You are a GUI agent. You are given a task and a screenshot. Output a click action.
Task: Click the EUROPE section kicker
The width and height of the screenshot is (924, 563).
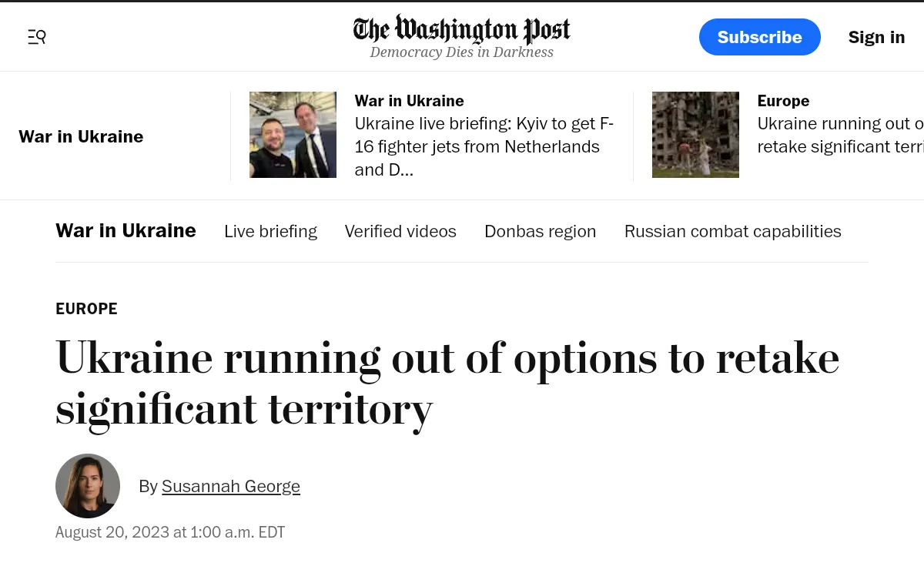(86, 309)
